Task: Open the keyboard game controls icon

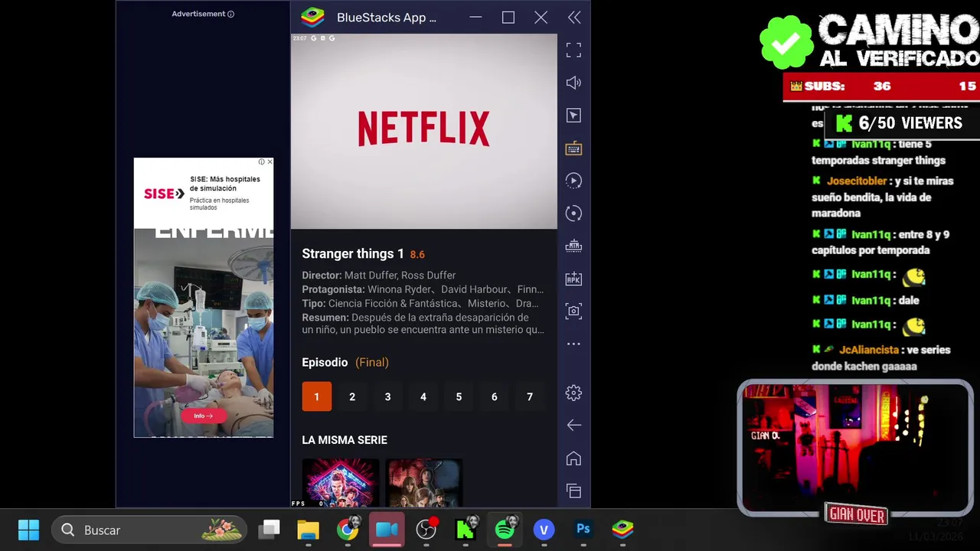Action: click(573, 148)
